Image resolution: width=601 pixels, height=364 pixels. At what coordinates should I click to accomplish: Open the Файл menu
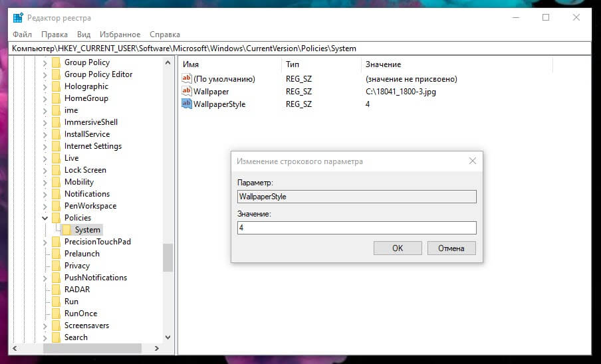(22, 35)
